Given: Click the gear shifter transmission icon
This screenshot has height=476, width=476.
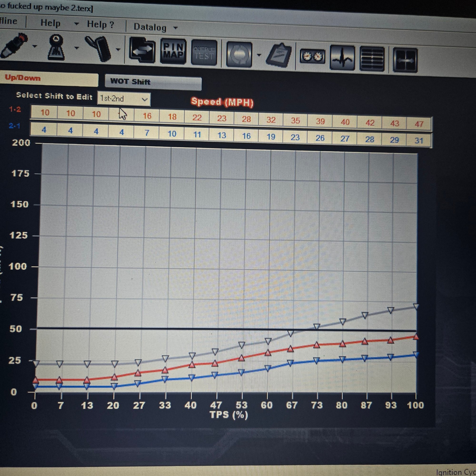Looking at the screenshot, I should click(x=57, y=48).
